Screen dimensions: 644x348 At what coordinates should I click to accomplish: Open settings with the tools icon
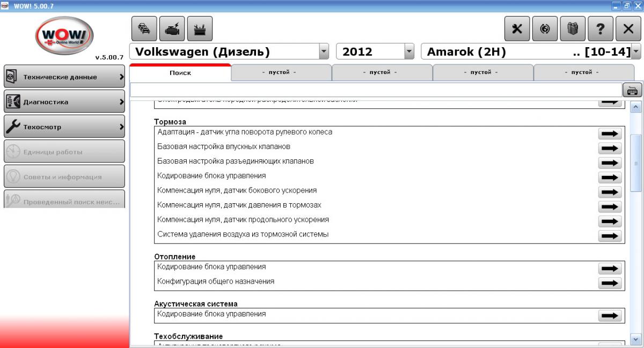click(517, 29)
